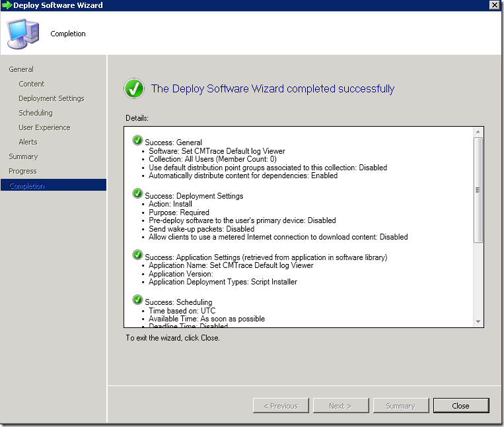
Task: Click the checkmark beside Success: General
Action: pyautogui.click(x=137, y=141)
